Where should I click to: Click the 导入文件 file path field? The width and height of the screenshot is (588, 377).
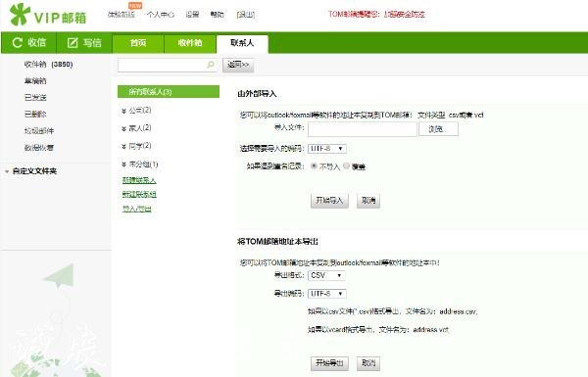point(363,129)
